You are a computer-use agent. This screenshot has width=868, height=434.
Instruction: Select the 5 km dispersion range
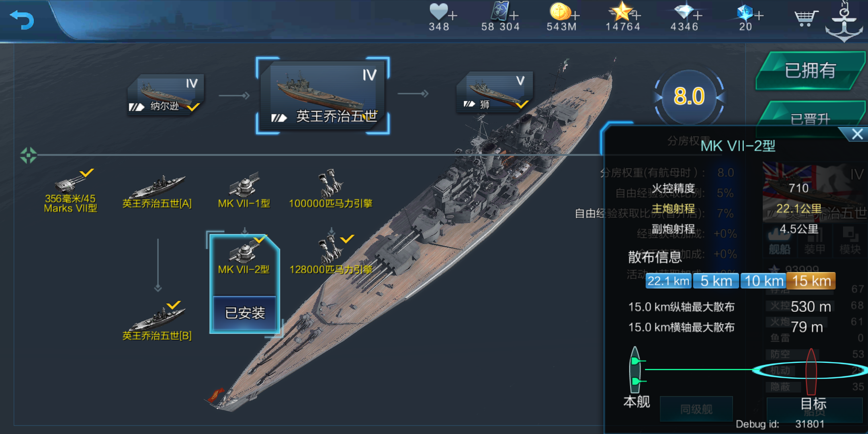(x=717, y=281)
